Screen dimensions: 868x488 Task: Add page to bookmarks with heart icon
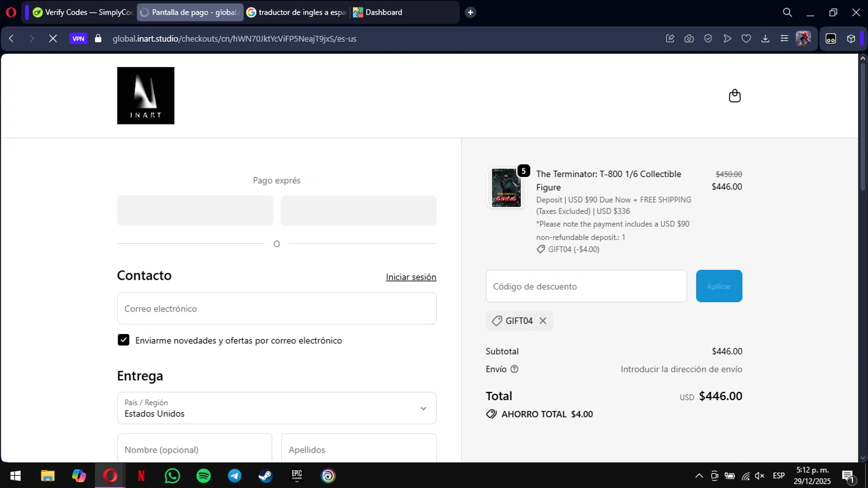point(746,39)
